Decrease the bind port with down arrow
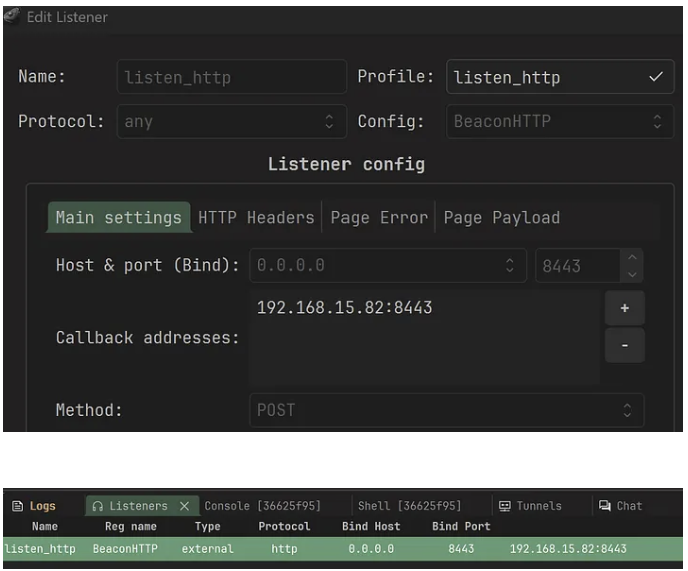The image size is (688, 571). 631,273
